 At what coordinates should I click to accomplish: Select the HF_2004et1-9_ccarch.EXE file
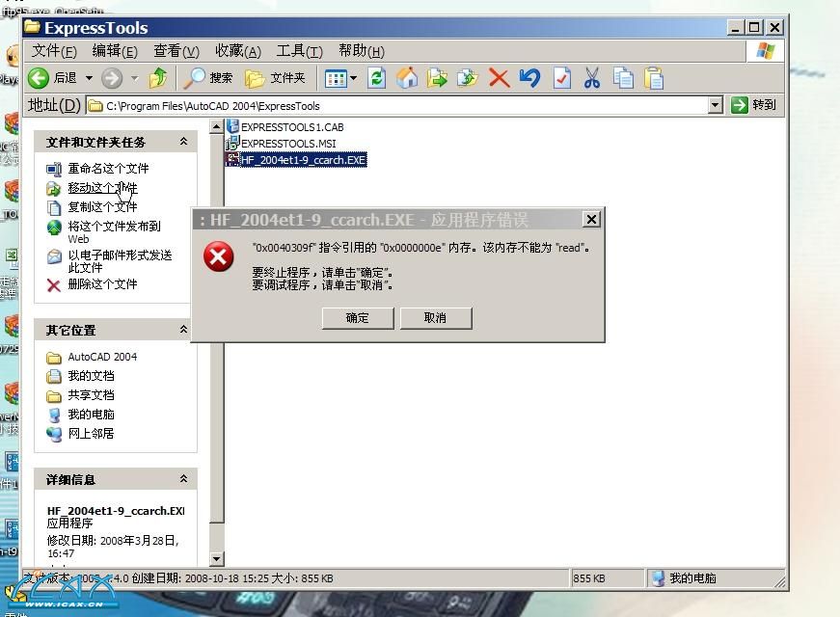(303, 160)
